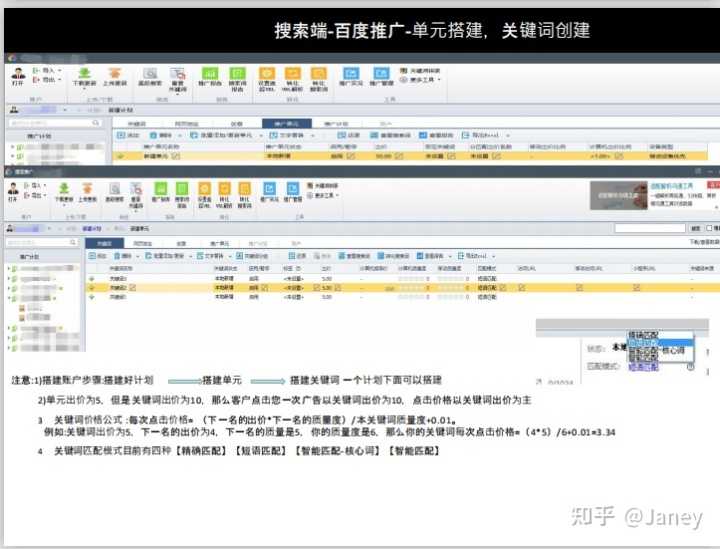Open 文字替换 dropdown in upper window toolbar
The width and height of the screenshot is (720, 549).
[x=292, y=135]
